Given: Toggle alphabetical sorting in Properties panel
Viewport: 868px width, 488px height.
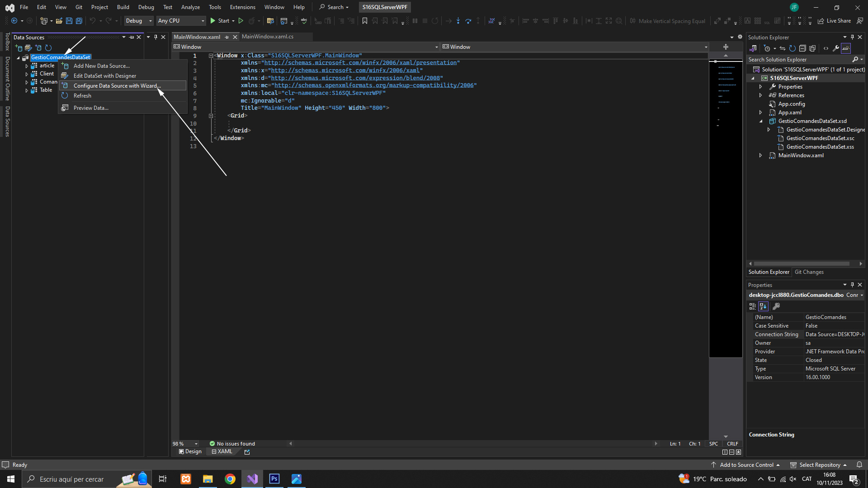Looking at the screenshot, I should point(763,306).
